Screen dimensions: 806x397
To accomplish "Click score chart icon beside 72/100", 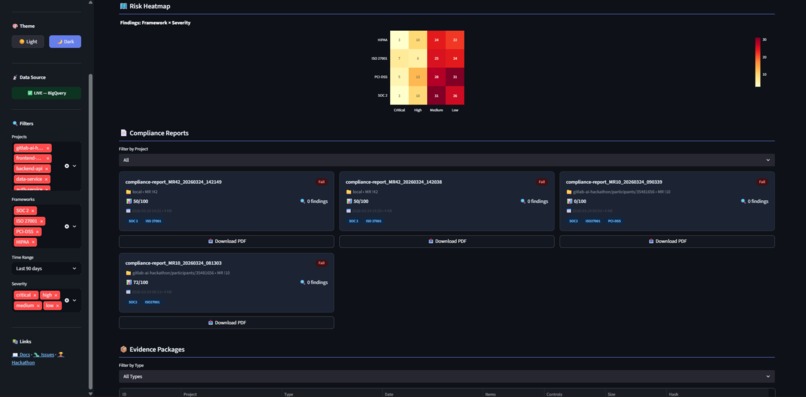I will [129, 282].
